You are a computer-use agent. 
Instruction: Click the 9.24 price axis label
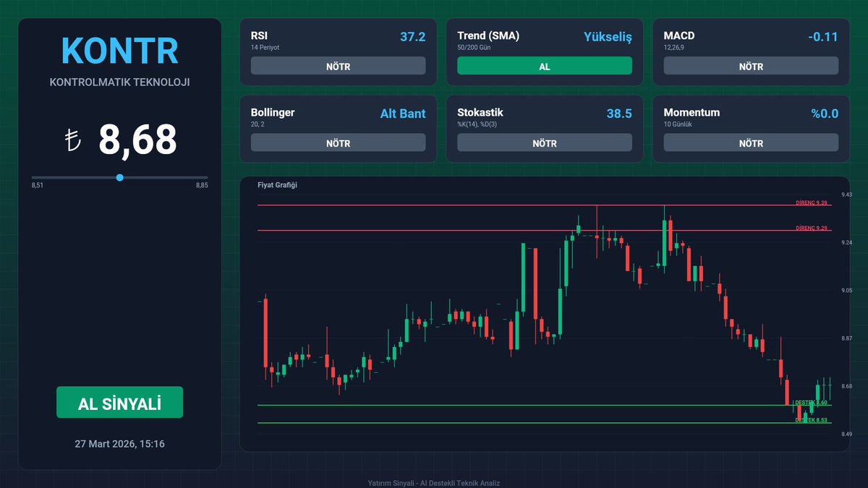[846, 243]
